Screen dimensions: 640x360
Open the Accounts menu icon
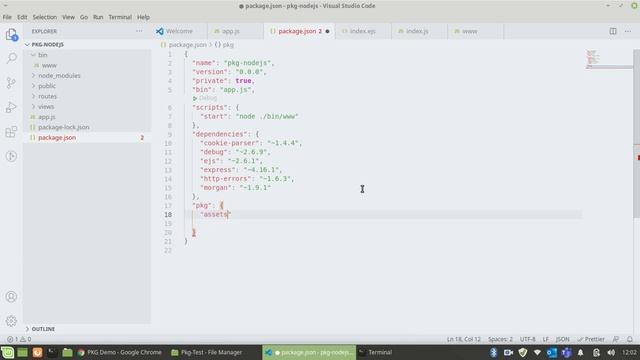point(11,297)
